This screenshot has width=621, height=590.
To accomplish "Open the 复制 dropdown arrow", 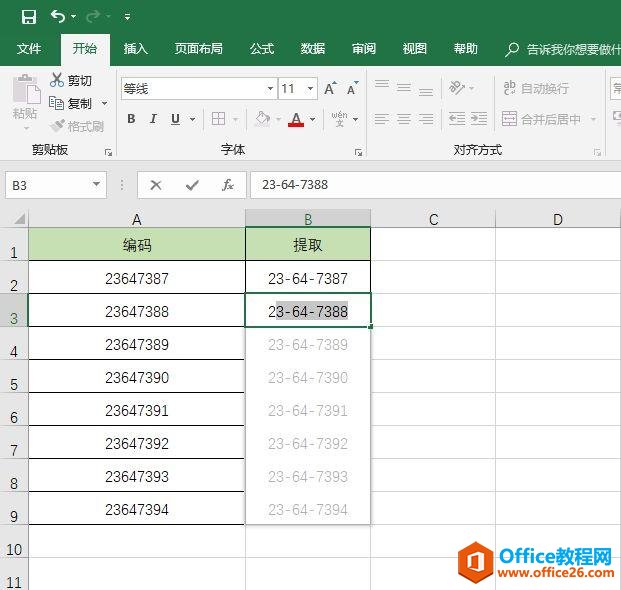I will [x=105, y=104].
